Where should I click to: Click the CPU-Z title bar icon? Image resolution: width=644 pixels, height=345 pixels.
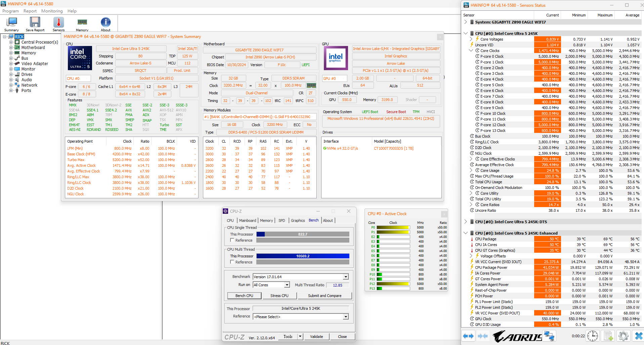pos(225,211)
